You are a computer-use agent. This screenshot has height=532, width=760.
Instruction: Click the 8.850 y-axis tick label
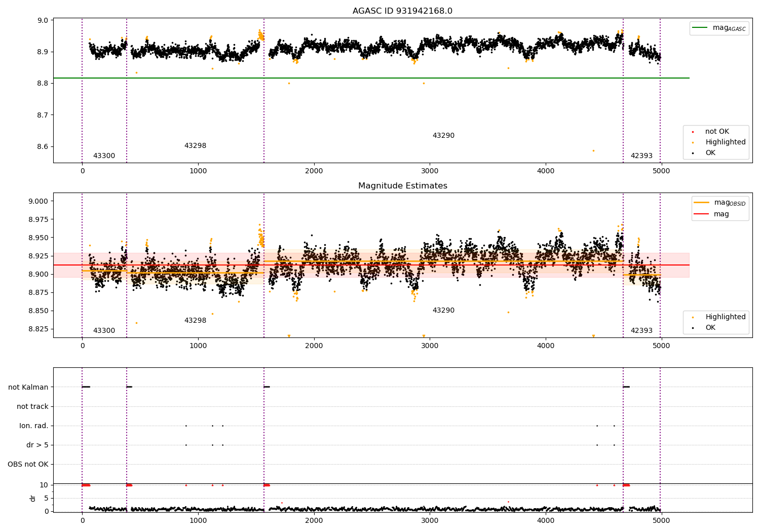[39, 311]
